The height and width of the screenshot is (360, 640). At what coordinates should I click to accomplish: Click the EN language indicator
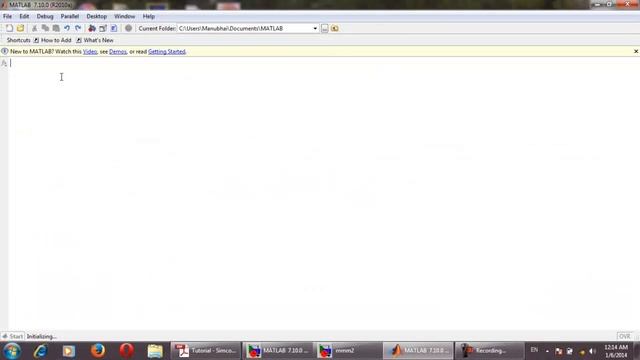coord(534,350)
